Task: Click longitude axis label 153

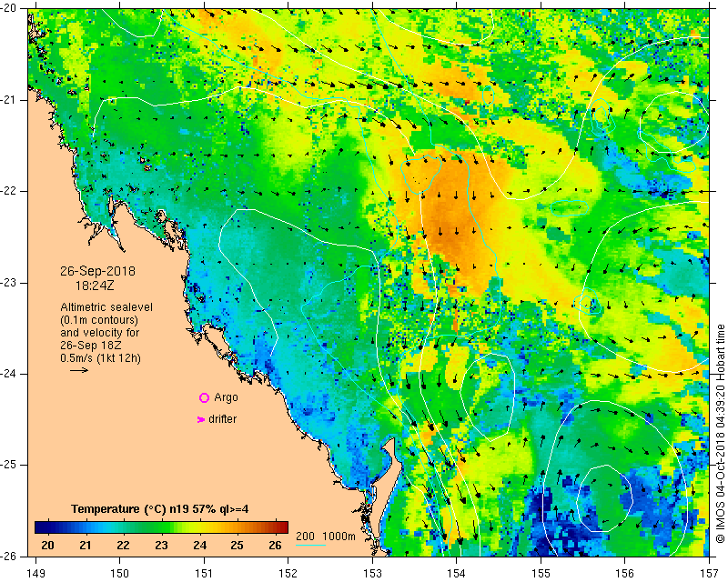Action: pos(372,574)
